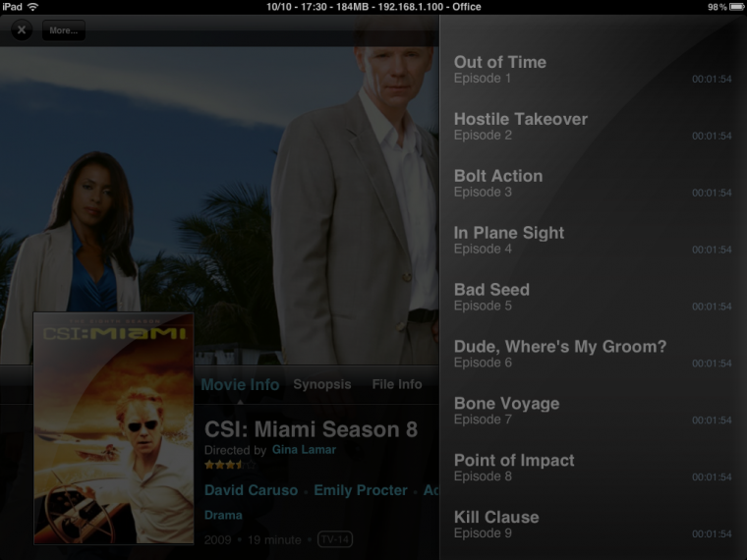Tap the CSI: Miami cover thumbnail
The image size is (747, 560).
pyautogui.click(x=114, y=428)
